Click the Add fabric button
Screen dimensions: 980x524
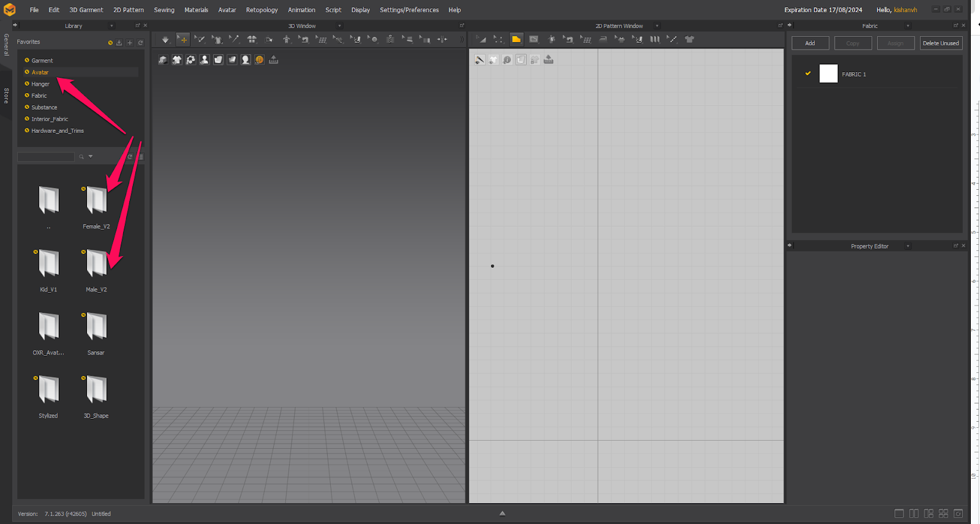pos(810,43)
